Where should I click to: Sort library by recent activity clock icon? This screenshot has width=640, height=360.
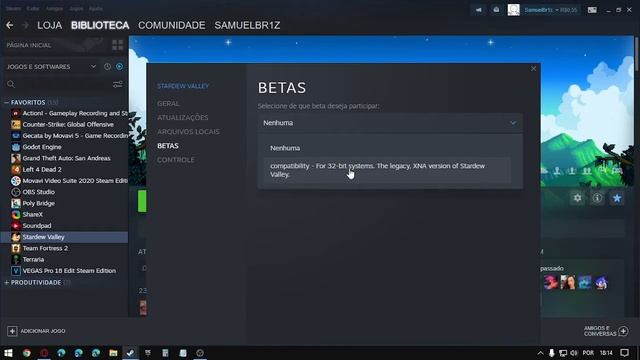point(107,67)
